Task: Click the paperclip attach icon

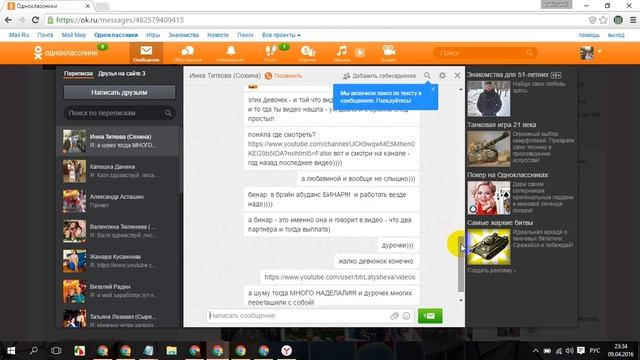Action: (x=394, y=316)
